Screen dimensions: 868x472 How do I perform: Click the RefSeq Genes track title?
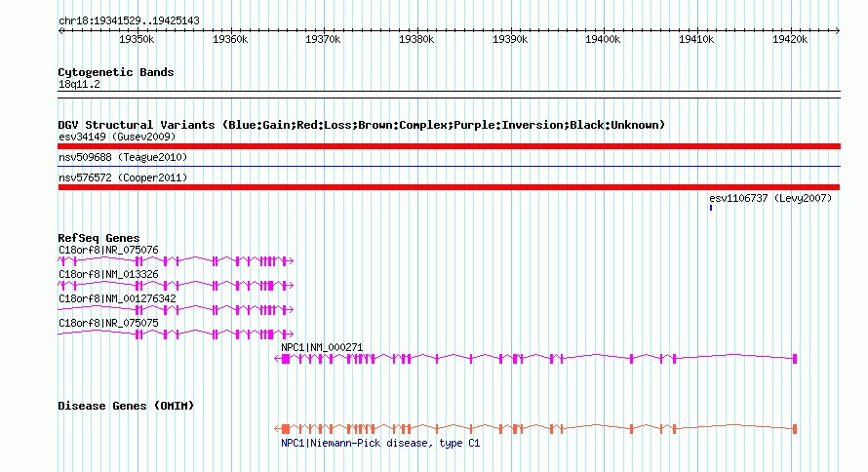click(99, 238)
